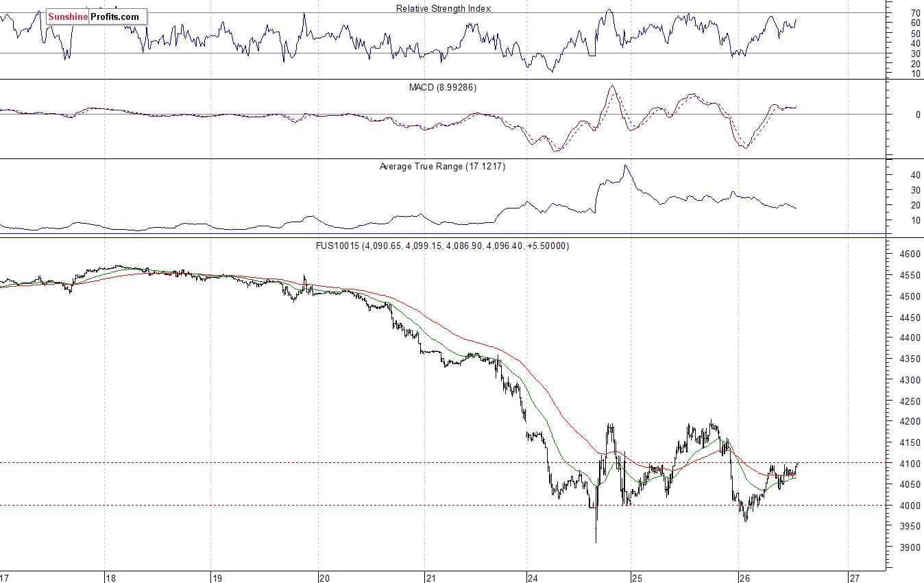Click the price axis label 4300

(910, 380)
